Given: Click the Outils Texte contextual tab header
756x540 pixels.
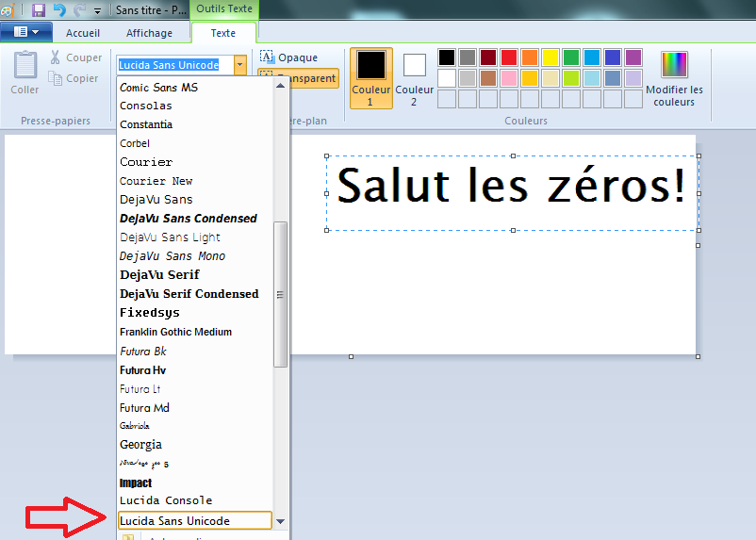Looking at the screenshot, I should (x=224, y=8).
